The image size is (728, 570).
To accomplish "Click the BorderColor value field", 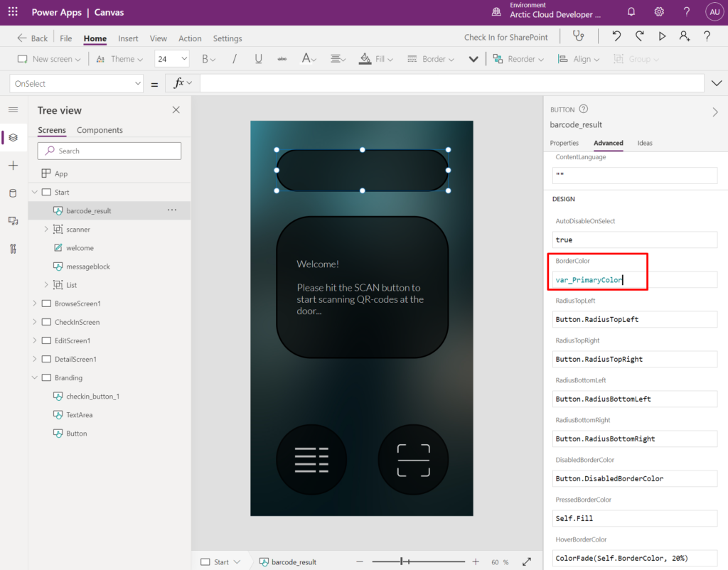I will tap(635, 280).
